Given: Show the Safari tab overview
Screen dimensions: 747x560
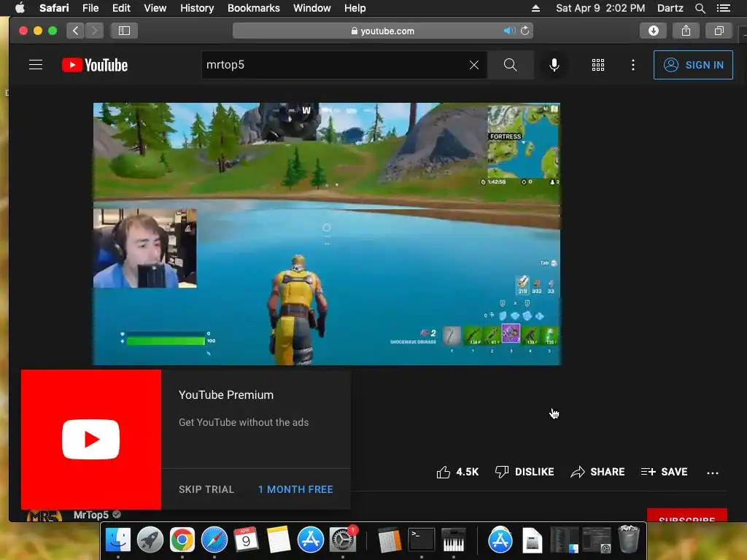Looking at the screenshot, I should (x=719, y=31).
